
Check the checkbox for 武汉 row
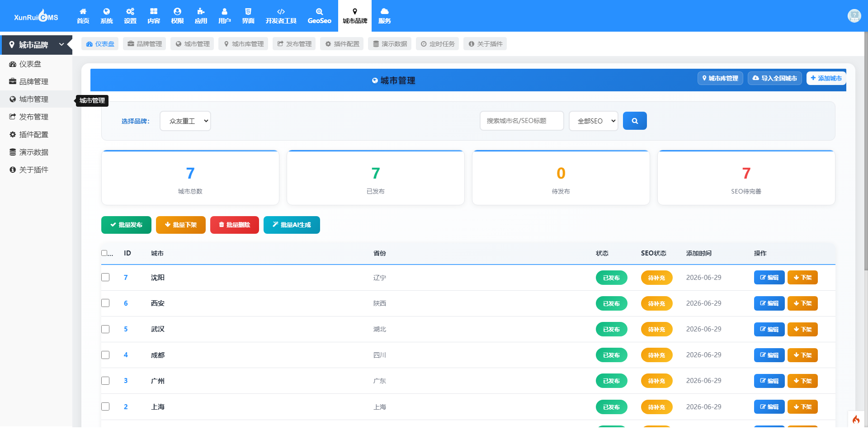105,329
